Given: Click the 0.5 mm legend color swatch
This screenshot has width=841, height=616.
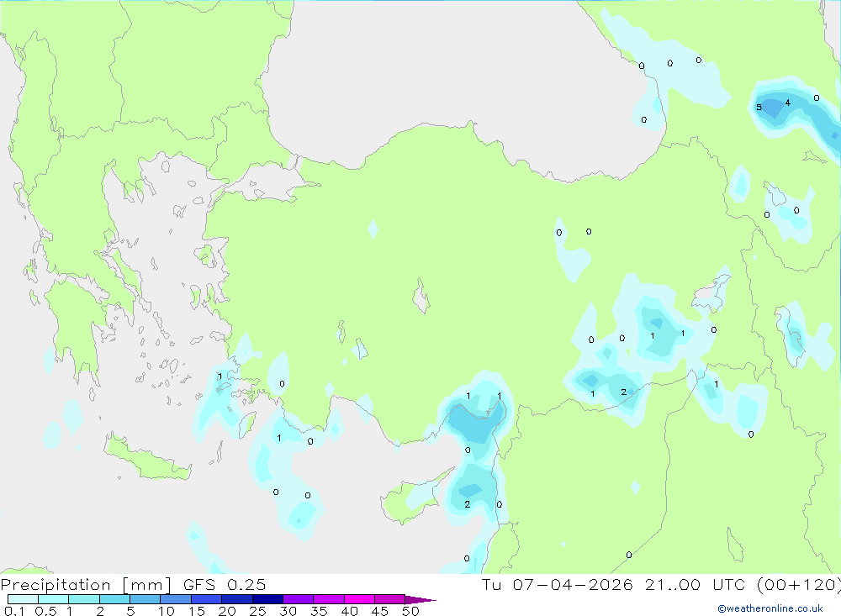Looking at the screenshot, I should pyautogui.click(x=53, y=599).
